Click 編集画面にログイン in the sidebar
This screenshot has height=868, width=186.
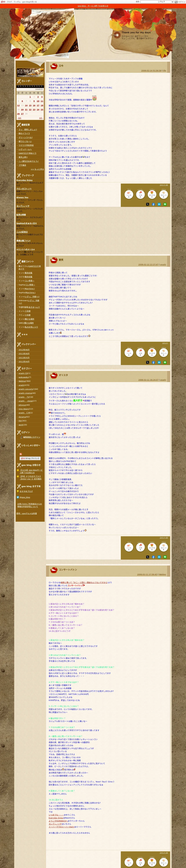tap(32, 437)
